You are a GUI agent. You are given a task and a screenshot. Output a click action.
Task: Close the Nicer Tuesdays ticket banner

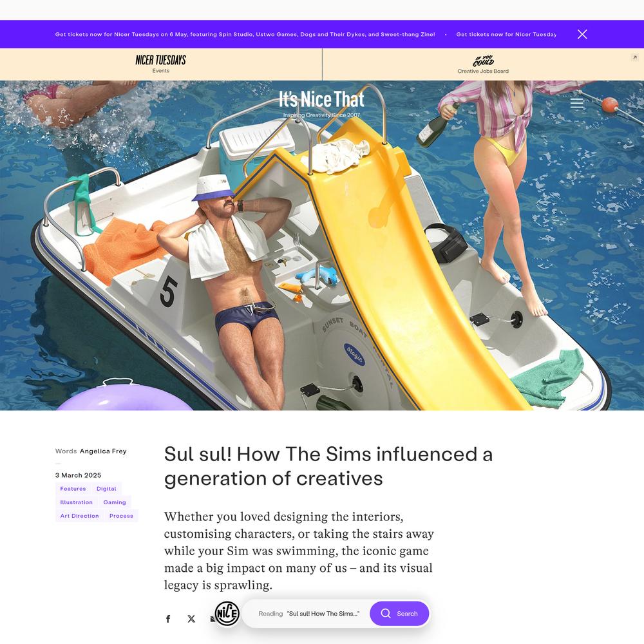coord(582,34)
